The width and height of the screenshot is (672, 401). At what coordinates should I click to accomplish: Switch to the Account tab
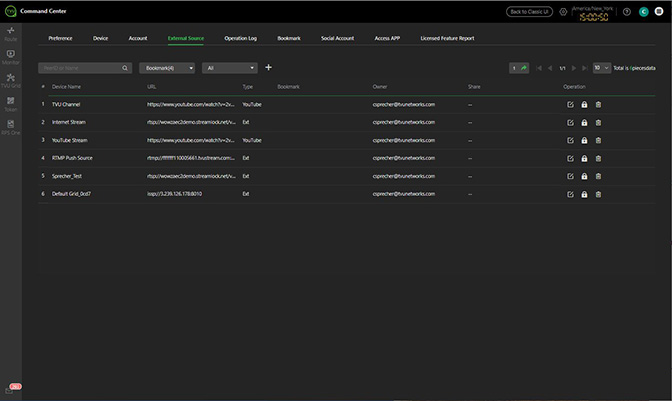[138, 38]
